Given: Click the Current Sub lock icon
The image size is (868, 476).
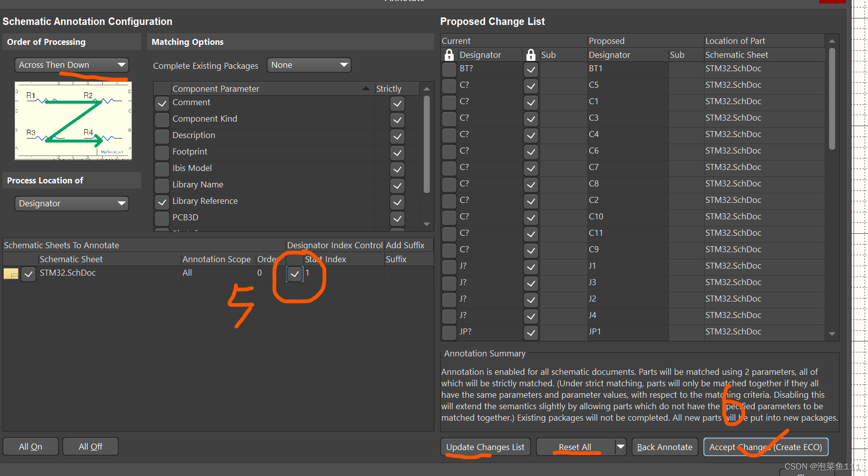Looking at the screenshot, I should click(531, 55).
